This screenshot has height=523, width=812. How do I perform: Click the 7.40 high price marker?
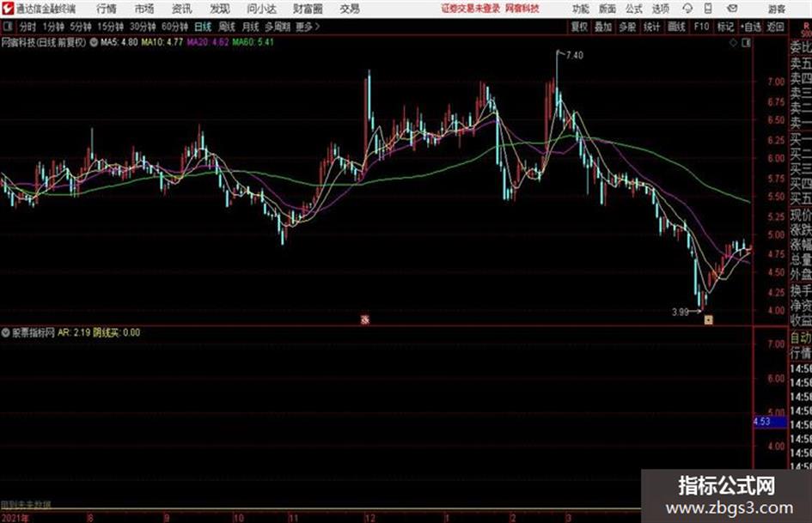(x=574, y=56)
